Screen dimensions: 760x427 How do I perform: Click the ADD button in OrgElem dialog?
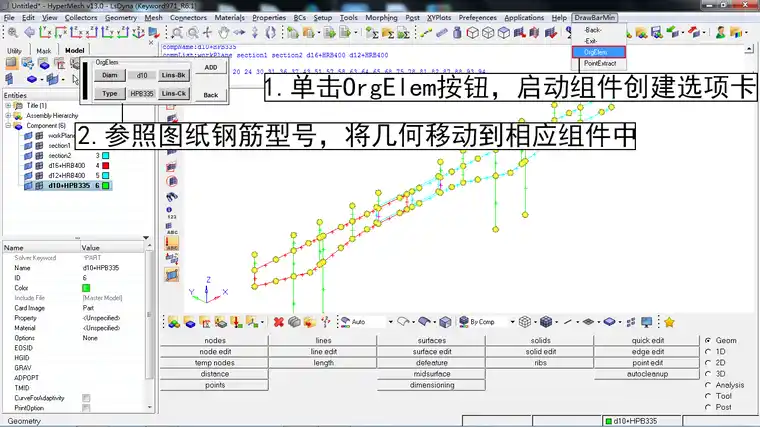click(210, 67)
